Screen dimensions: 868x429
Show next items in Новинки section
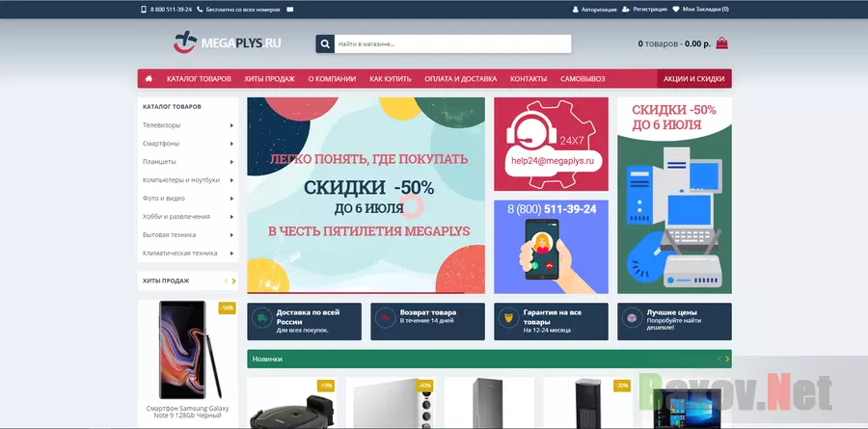pos(727,359)
